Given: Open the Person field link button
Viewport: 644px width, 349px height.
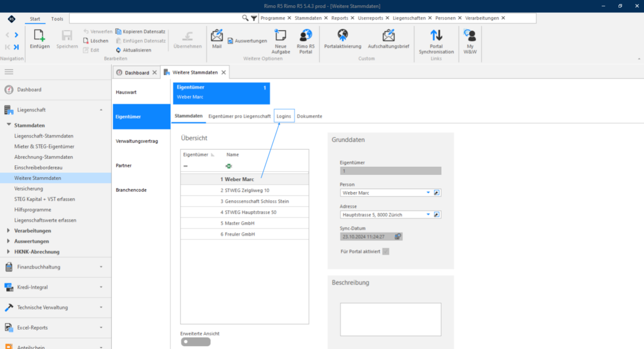Looking at the screenshot, I should pyautogui.click(x=437, y=193).
